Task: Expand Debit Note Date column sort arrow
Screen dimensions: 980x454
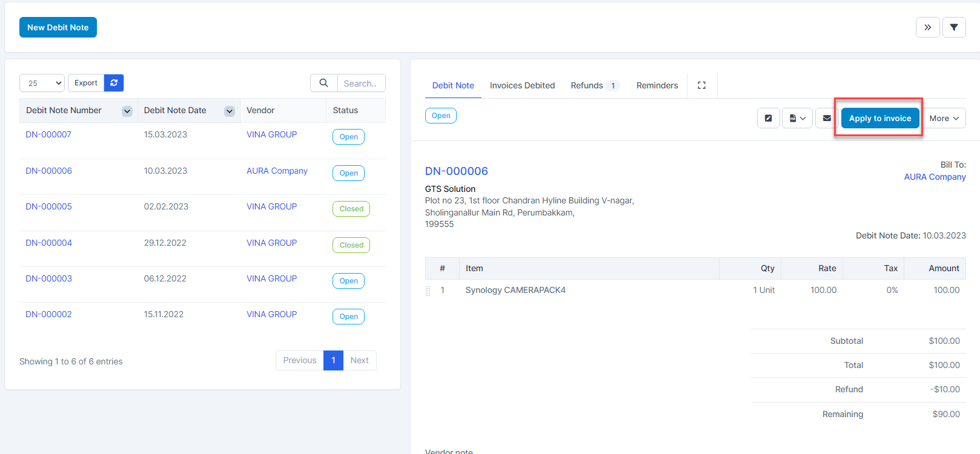Action: tap(230, 111)
